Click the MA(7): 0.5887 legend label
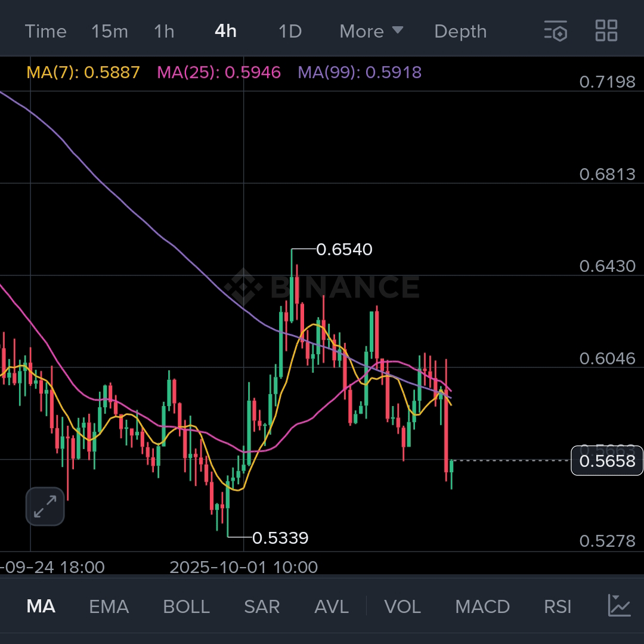The height and width of the screenshot is (644, 644). [83, 73]
